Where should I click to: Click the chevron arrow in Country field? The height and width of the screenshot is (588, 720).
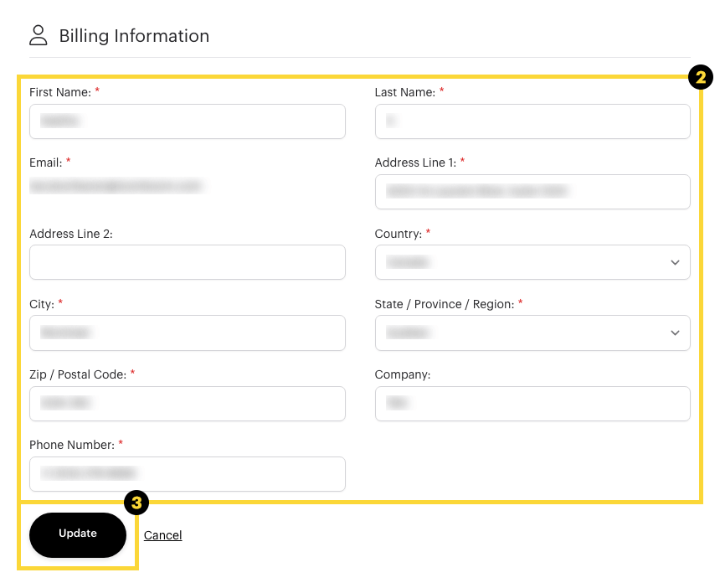click(x=675, y=262)
